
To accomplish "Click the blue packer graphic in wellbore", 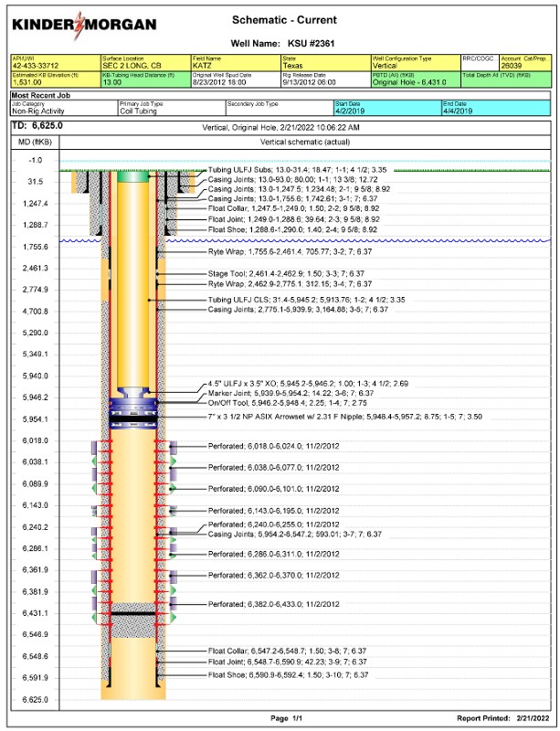I will pos(133,413).
